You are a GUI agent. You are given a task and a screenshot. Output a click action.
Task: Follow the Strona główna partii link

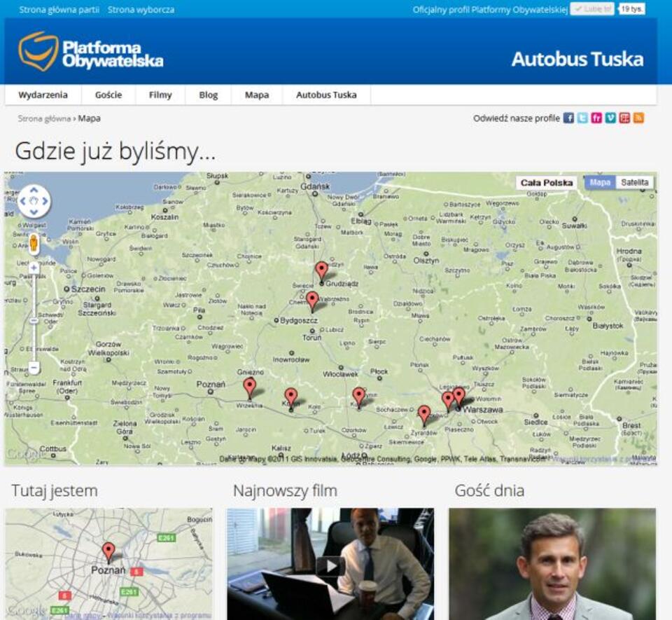[59, 9]
